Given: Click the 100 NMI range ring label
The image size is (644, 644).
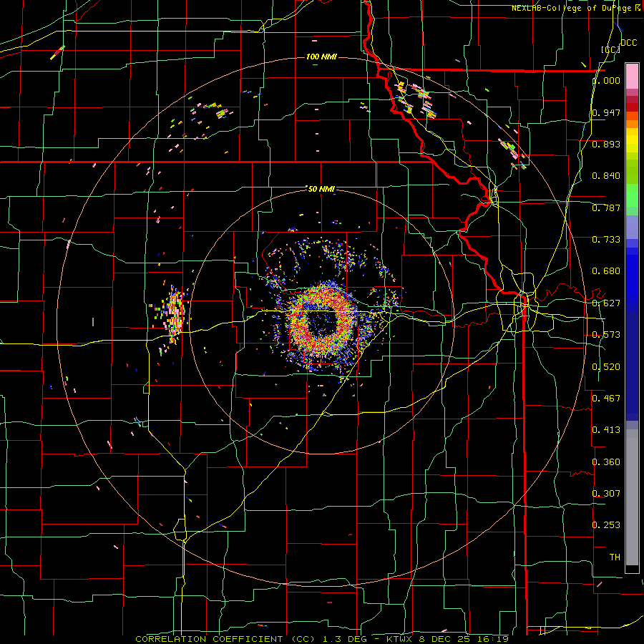Looking at the screenshot, I should 321,57.
